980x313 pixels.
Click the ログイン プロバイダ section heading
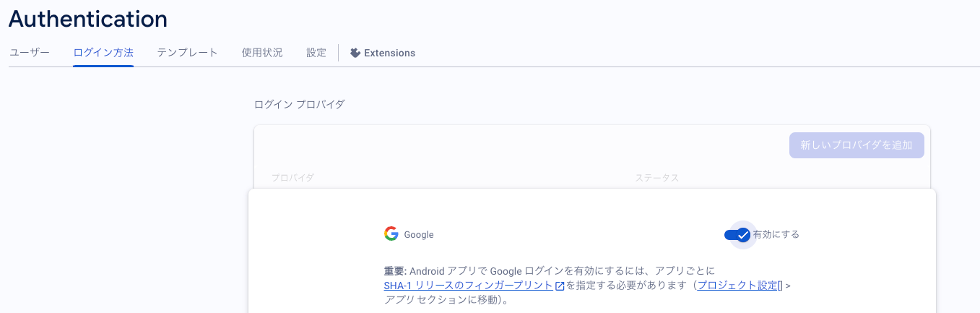point(300,104)
